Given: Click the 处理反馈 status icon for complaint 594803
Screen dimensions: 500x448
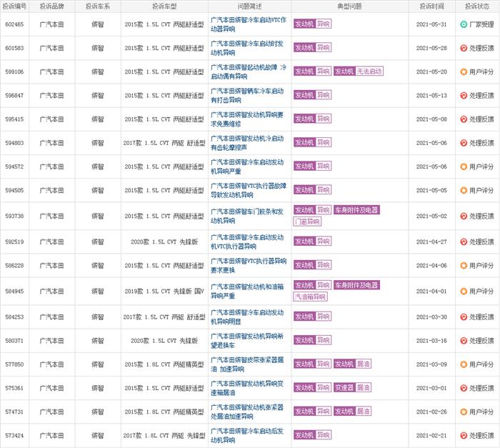Looking at the screenshot, I should tap(464, 143).
